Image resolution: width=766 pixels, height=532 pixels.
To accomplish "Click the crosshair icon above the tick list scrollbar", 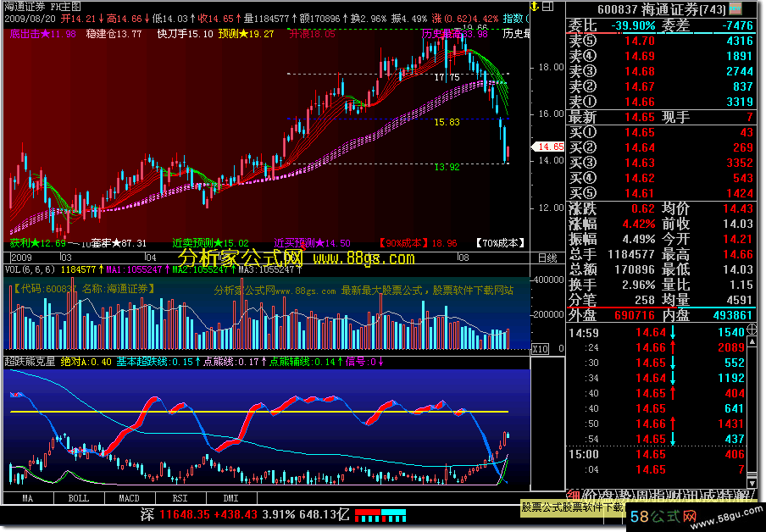I will pyautogui.click(x=752, y=328).
